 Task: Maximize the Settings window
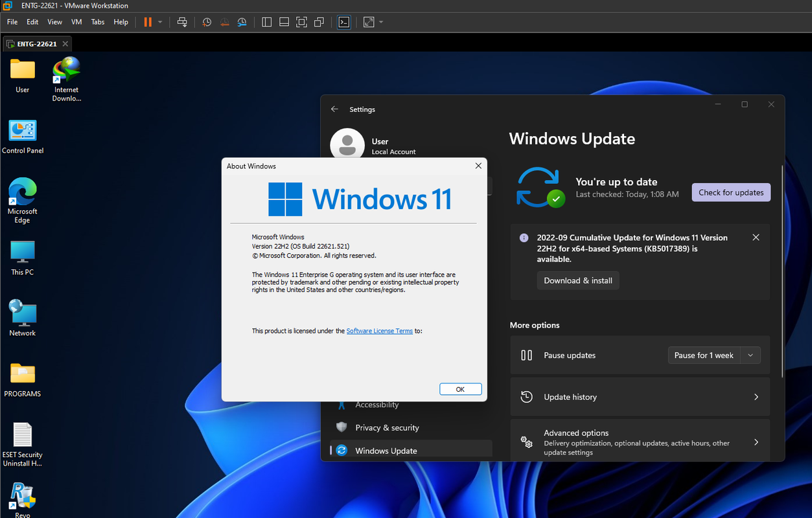[x=745, y=104]
